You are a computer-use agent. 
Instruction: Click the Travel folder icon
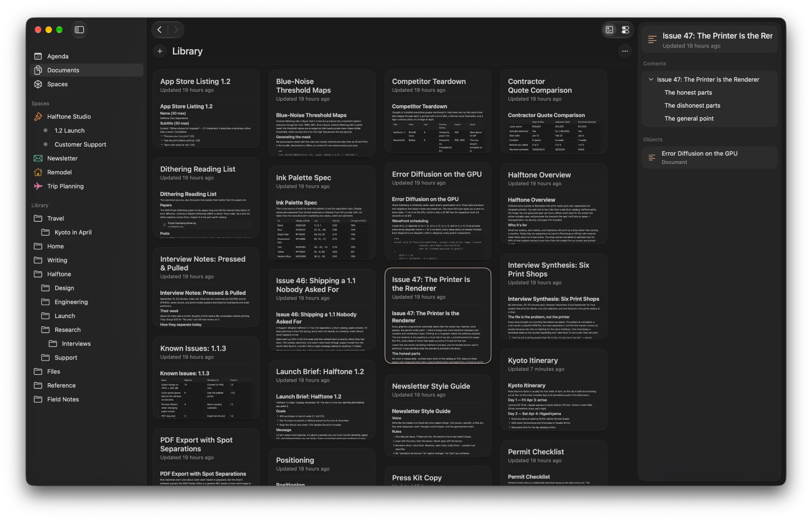(38, 219)
